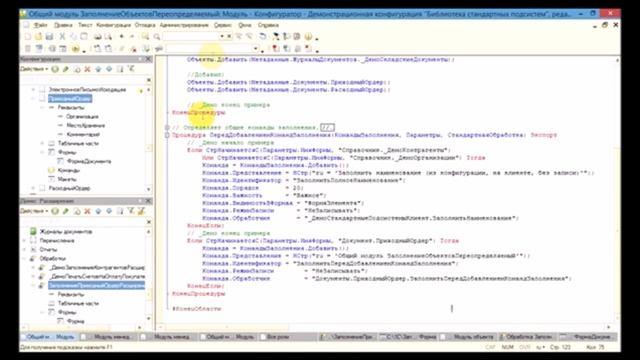Click Move up arrow in Конфигурация panel
This screenshot has height=360, width=640.
point(98,69)
